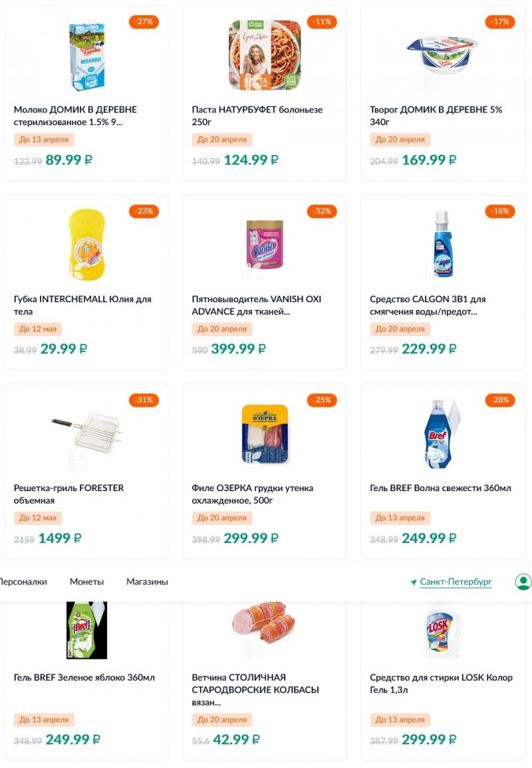The image size is (532, 768).
Task: Open the Творог ДОМИК В ДЕРЕВНЕ 5% title
Action: pos(436,116)
